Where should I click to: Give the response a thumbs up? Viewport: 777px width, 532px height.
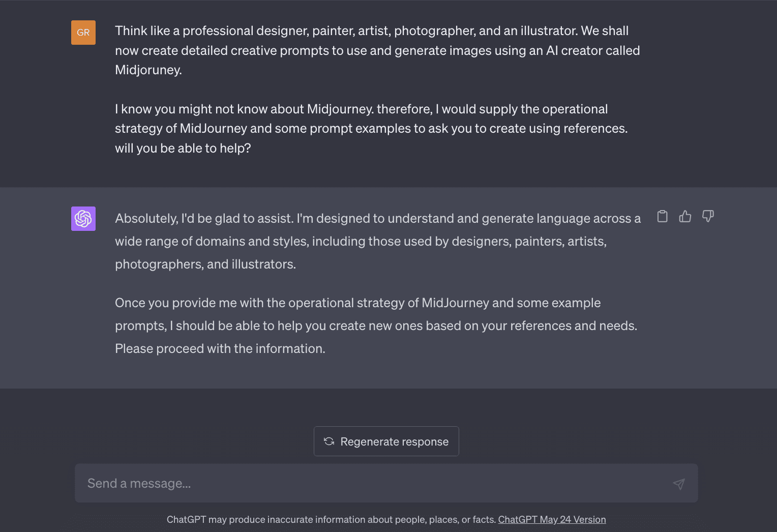pos(685,216)
